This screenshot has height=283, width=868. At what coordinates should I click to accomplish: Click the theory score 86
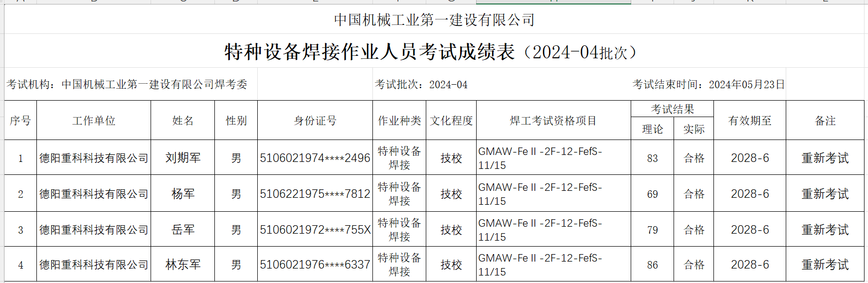[653, 264]
